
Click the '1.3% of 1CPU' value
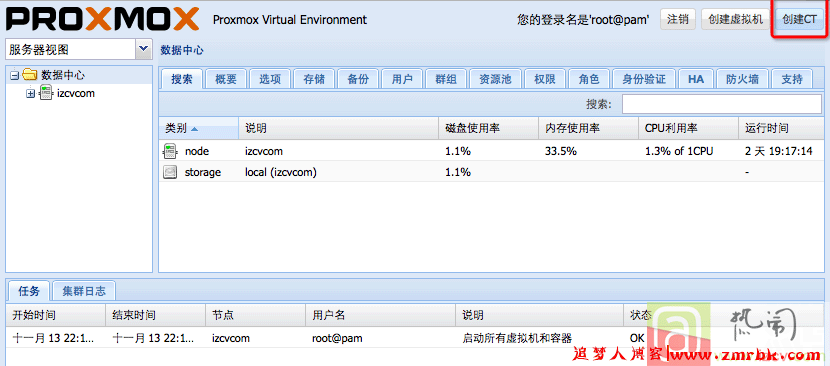click(679, 151)
